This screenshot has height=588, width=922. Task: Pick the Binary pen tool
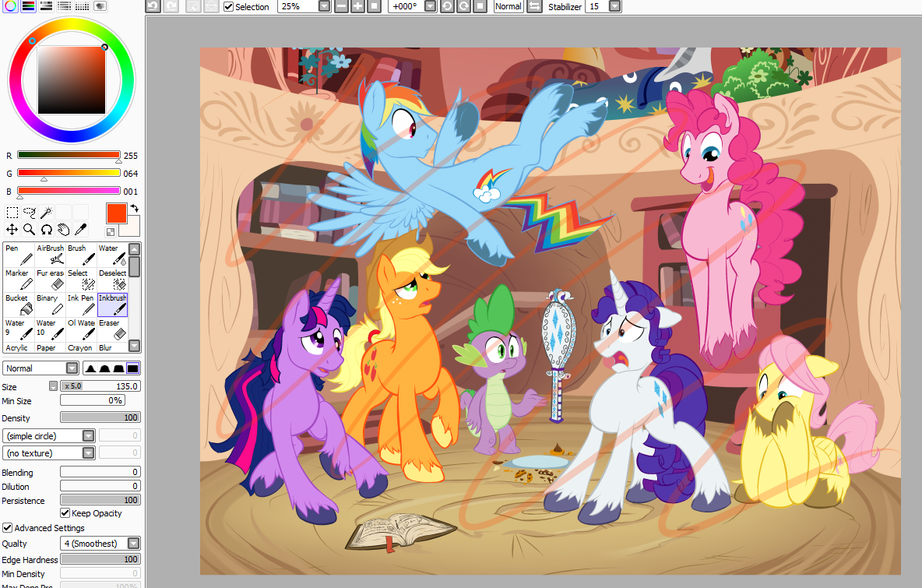(50, 305)
